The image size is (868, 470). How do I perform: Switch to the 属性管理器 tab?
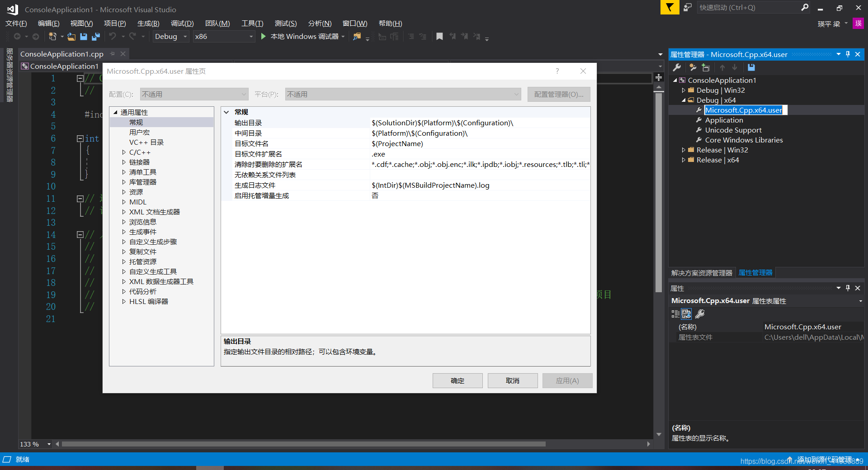[x=755, y=273]
